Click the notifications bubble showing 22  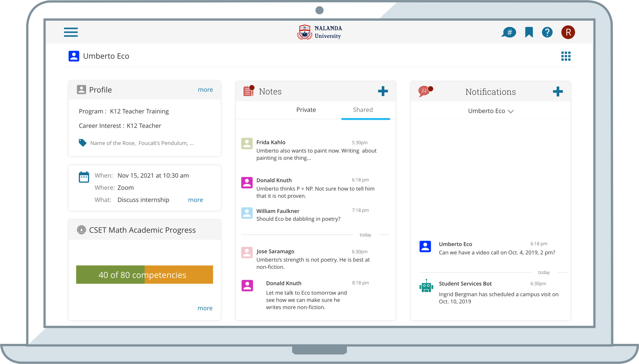(425, 91)
